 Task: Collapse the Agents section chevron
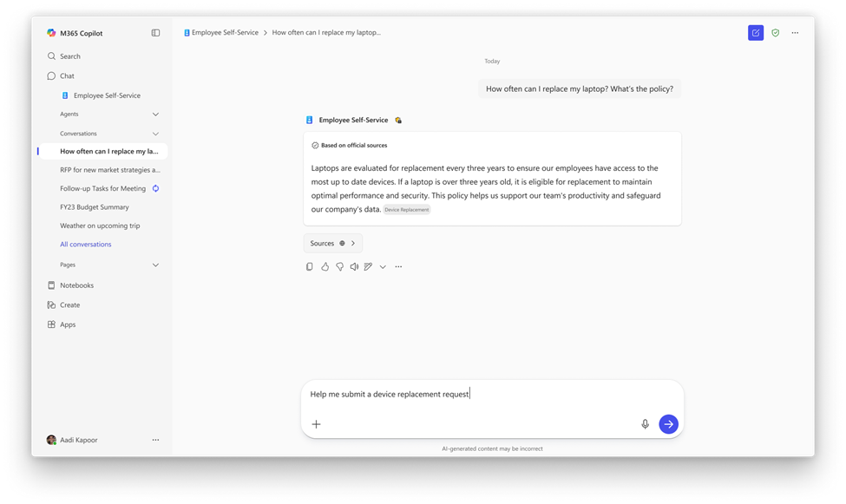pyautogui.click(x=155, y=115)
